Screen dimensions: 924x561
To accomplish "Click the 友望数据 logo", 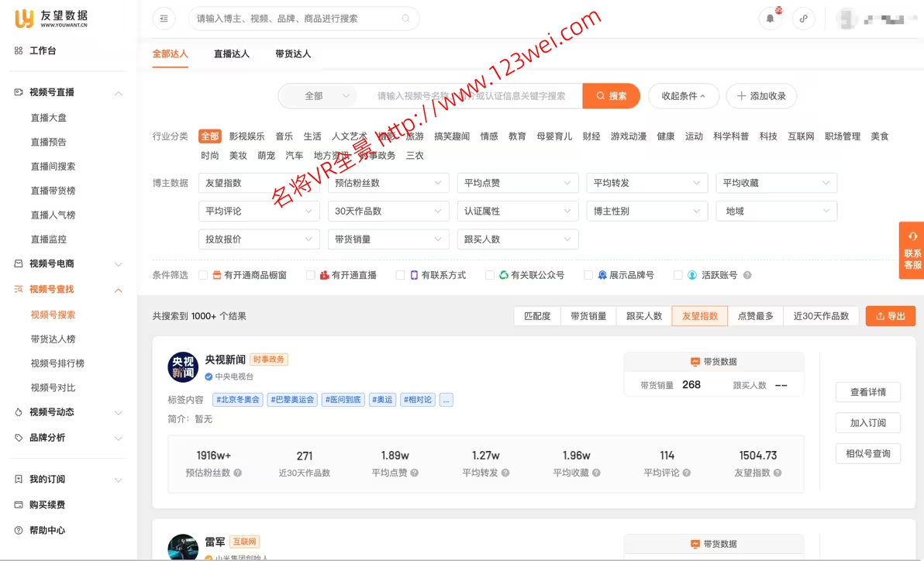I will coord(51,16).
